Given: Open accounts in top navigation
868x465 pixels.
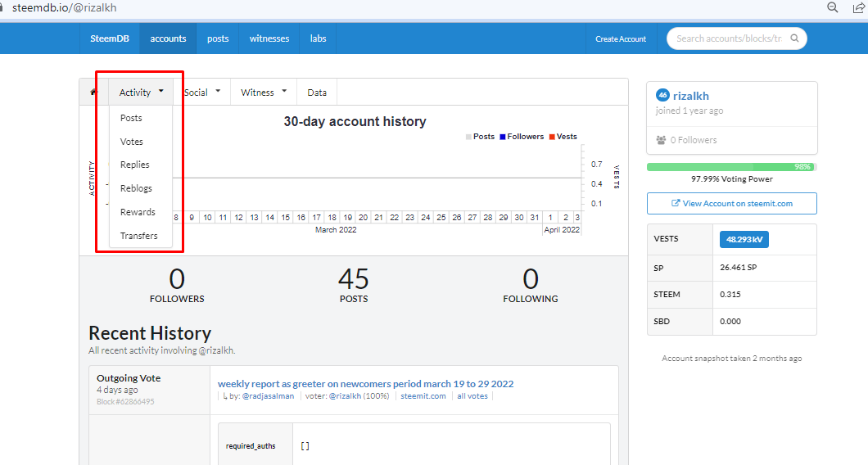Looking at the screenshot, I should point(168,38).
